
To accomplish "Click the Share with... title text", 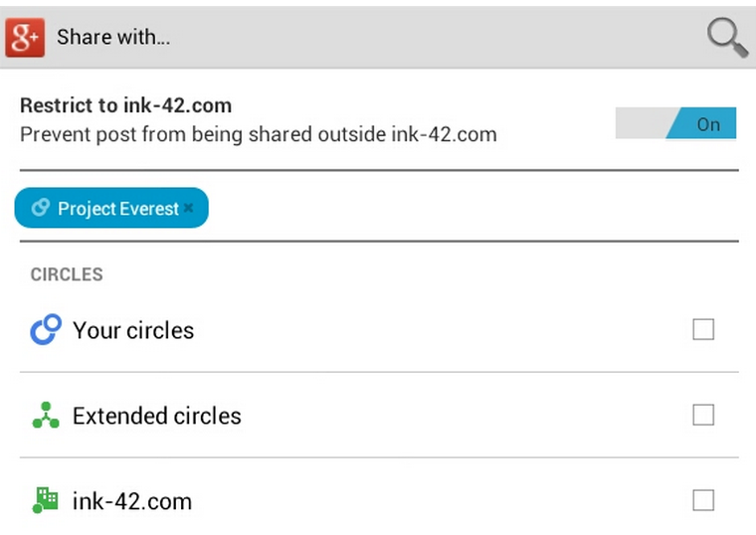I will pyautogui.click(x=113, y=37).
